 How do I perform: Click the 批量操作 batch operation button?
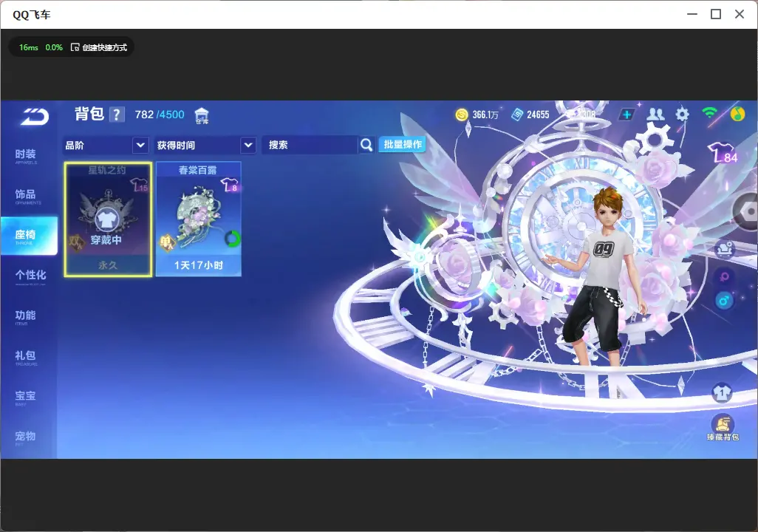click(402, 144)
